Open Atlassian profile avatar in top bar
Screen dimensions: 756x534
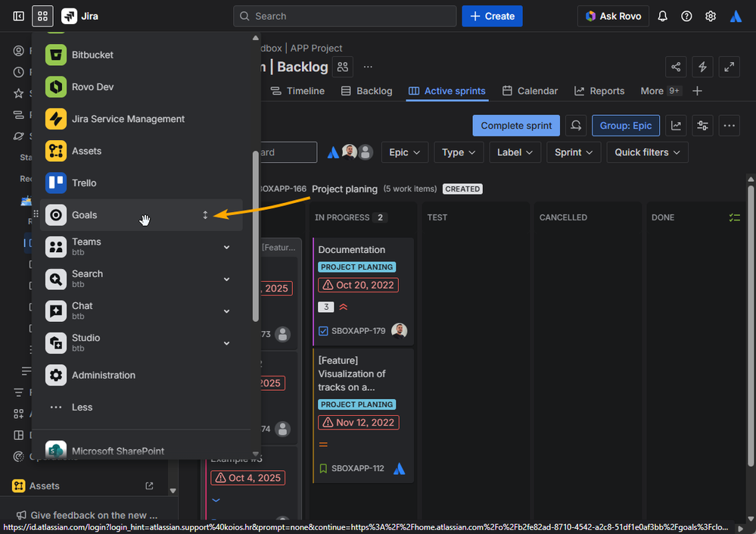point(736,17)
